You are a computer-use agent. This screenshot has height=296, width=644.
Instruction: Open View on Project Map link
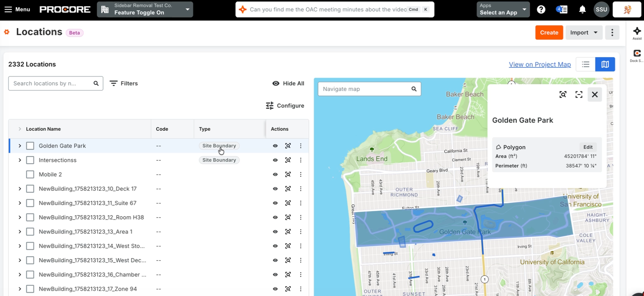(x=539, y=64)
